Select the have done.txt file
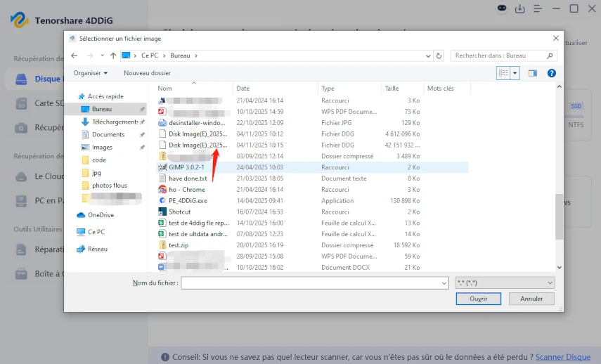601x364 pixels. [188, 178]
